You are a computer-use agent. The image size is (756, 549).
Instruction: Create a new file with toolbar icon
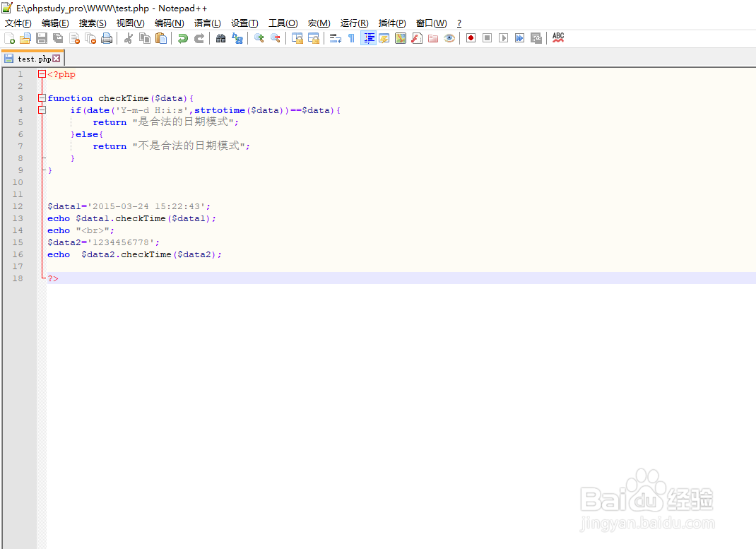pos(10,39)
